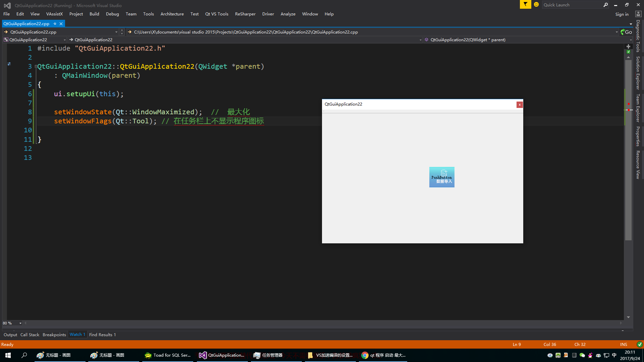This screenshot has height=362, width=644.
Task: Click the green M tray icon
Action: (558, 355)
